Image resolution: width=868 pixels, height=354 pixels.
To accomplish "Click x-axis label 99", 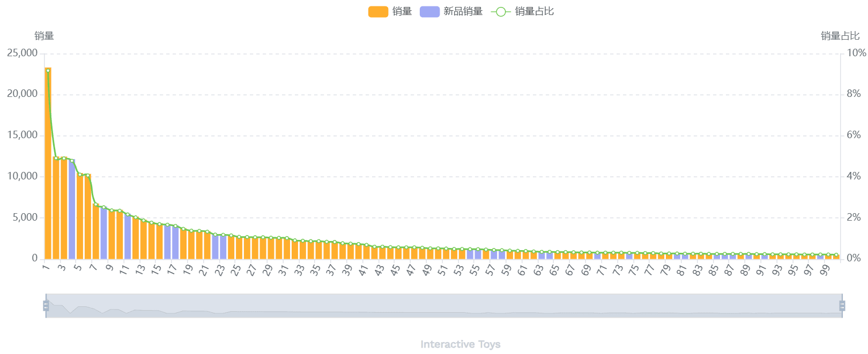I will [x=825, y=270].
